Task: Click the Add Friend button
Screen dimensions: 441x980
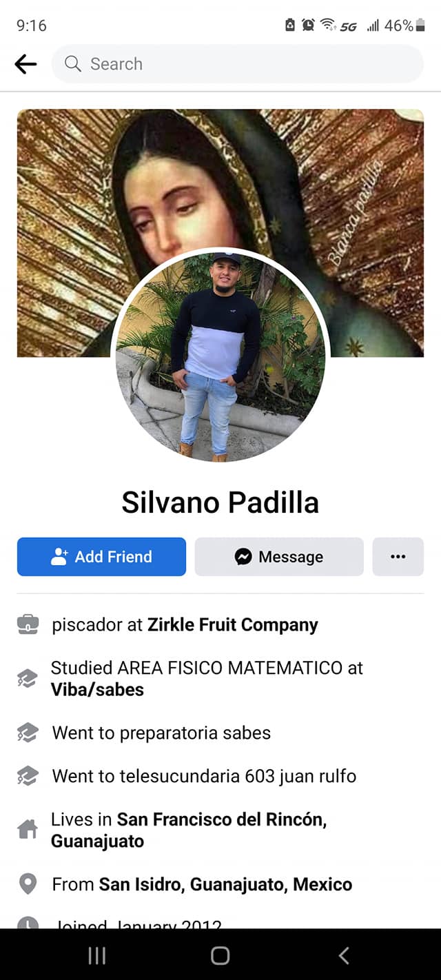Action: [x=101, y=557]
